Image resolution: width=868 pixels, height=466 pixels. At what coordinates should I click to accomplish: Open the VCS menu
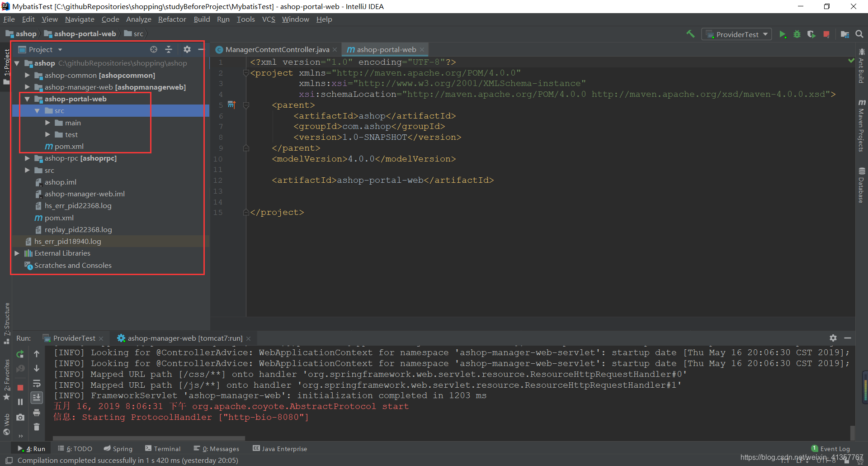(x=269, y=19)
